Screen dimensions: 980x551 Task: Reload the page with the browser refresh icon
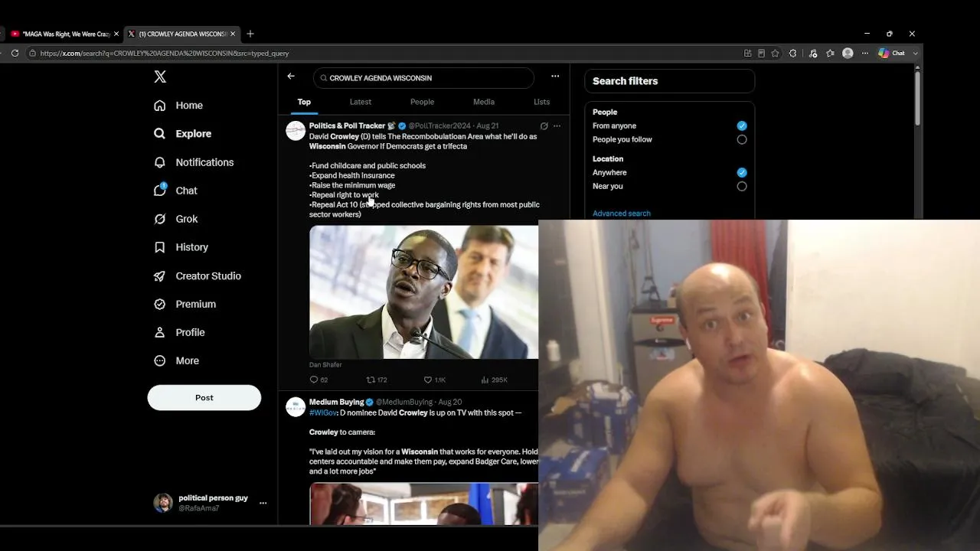coord(15,54)
